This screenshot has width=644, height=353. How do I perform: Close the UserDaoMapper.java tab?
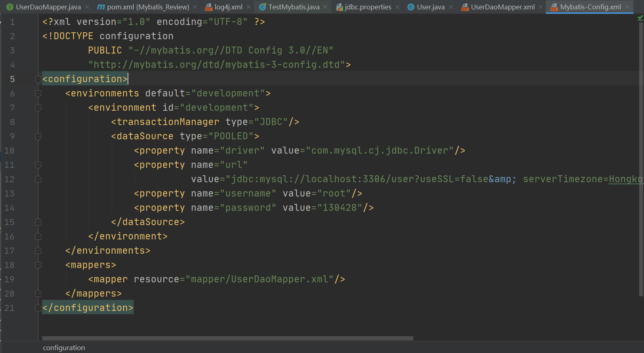[x=87, y=7]
